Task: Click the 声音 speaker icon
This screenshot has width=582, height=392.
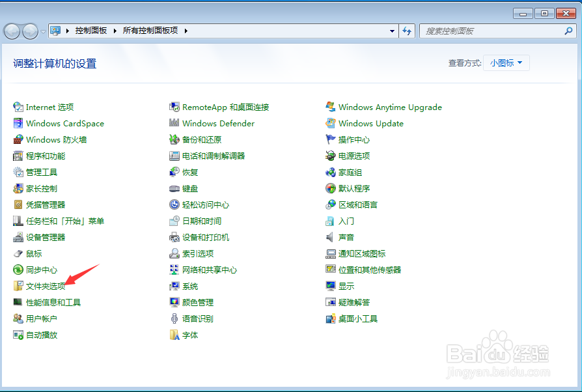Action: coord(330,237)
